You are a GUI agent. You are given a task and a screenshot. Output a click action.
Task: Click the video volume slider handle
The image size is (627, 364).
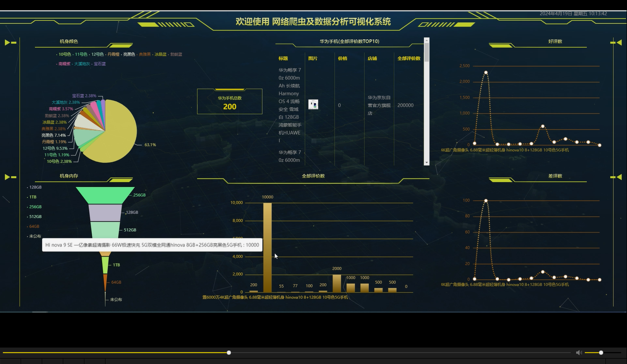click(x=601, y=352)
